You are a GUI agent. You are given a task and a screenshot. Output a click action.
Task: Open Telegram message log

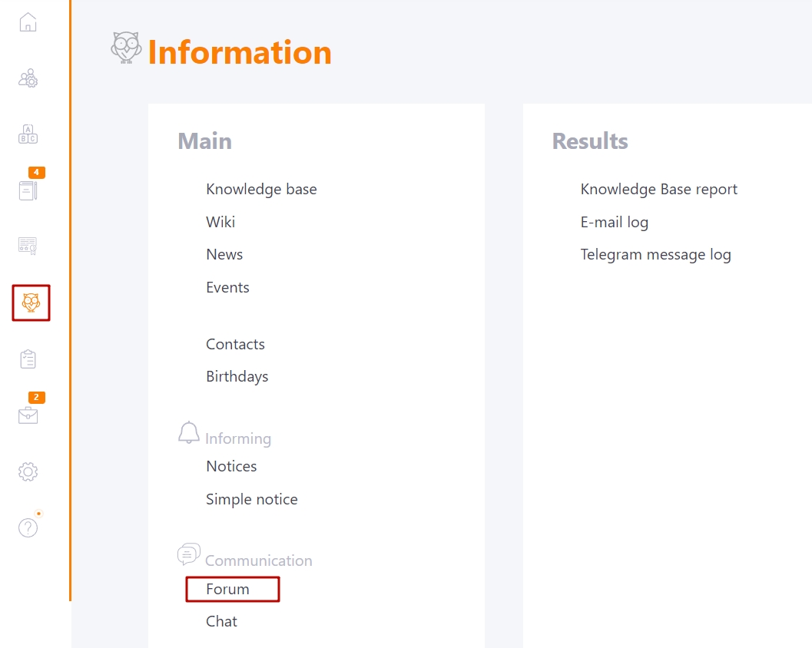[655, 255]
